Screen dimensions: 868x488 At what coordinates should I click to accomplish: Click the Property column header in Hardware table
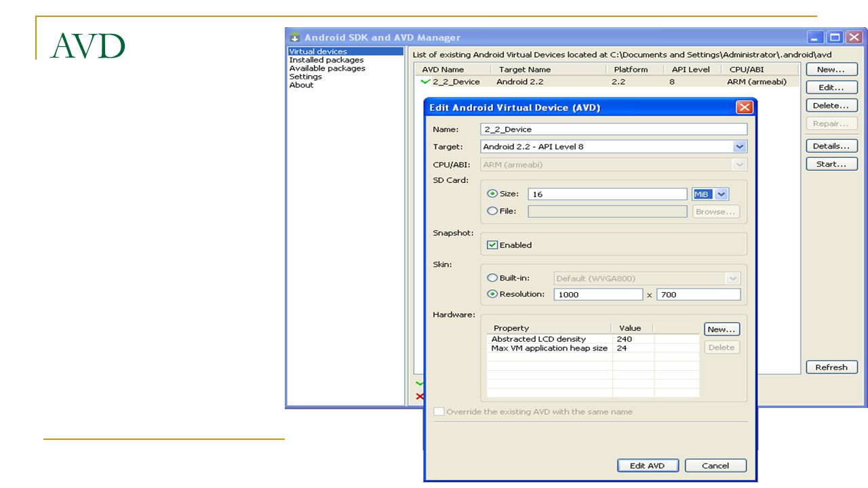point(511,328)
